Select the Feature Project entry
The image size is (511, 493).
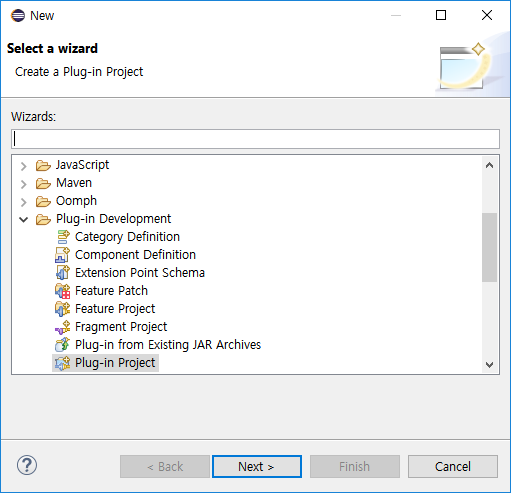[x=115, y=309]
